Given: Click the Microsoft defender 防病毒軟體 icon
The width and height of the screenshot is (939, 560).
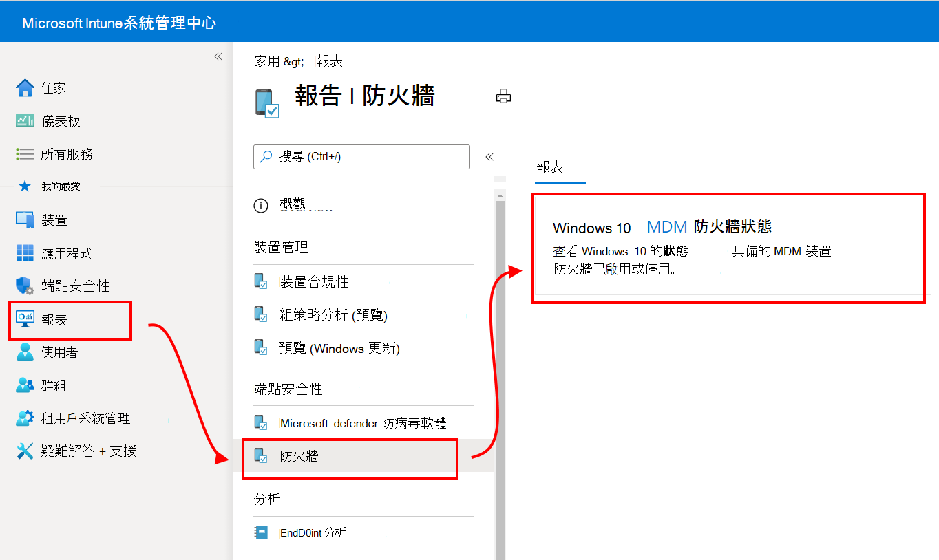Looking at the screenshot, I should coord(261,422).
